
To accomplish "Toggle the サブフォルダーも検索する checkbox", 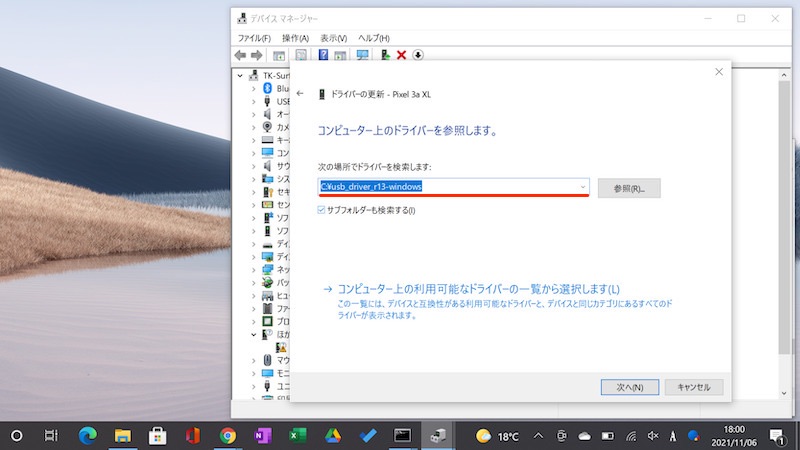I will 321,210.
